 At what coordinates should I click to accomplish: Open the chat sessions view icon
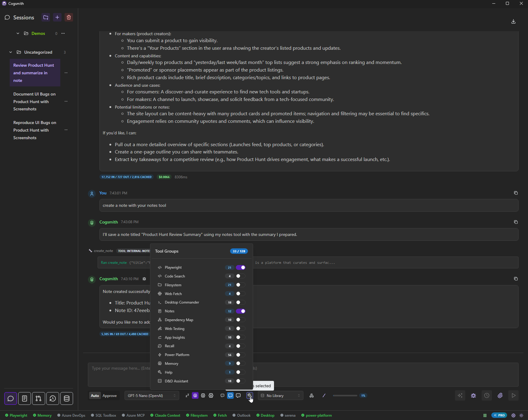11,398
